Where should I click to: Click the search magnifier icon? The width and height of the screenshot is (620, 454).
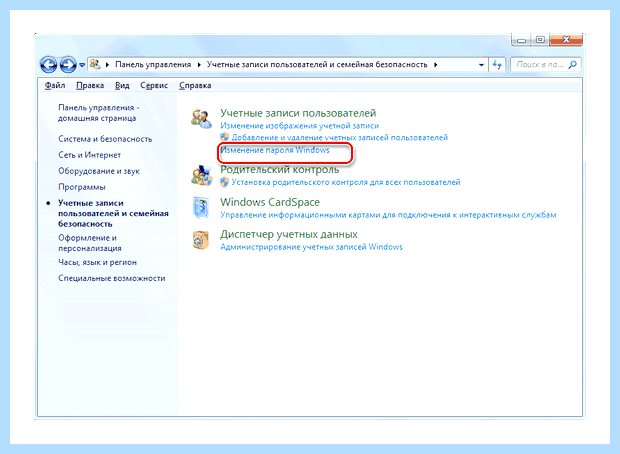point(573,64)
